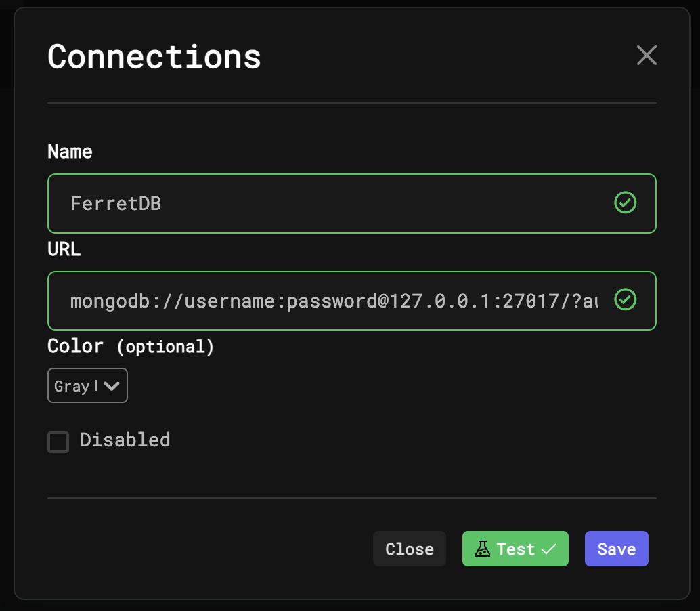Click the flask icon on the Test button
Screen dimensions: 700x611
click(483, 549)
